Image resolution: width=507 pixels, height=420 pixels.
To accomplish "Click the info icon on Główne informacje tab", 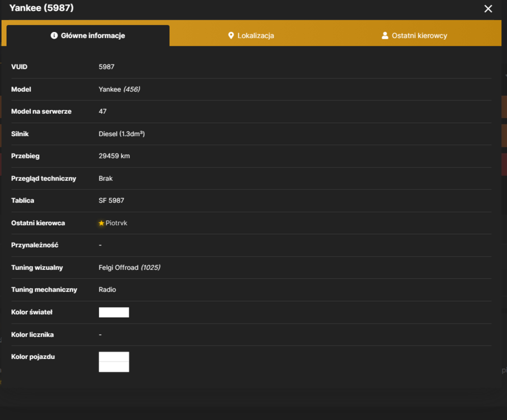I will (54, 35).
